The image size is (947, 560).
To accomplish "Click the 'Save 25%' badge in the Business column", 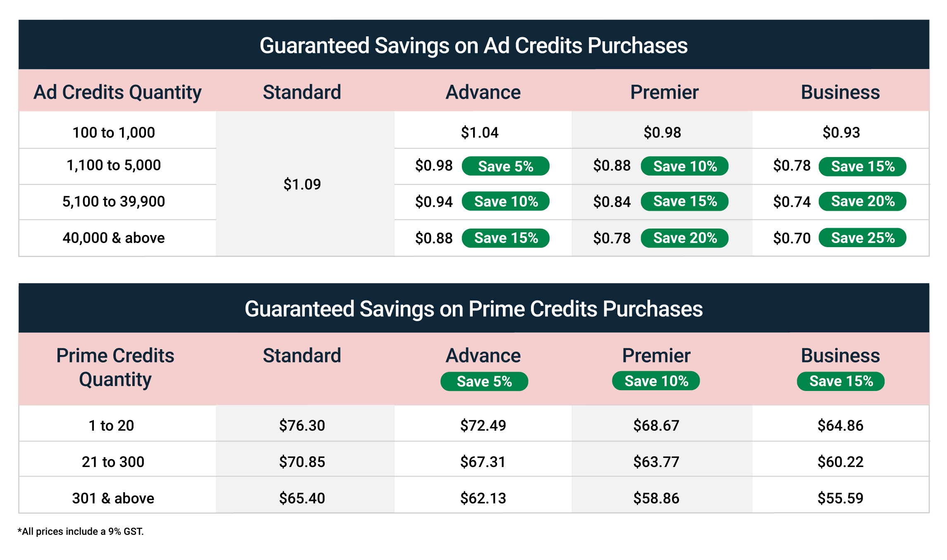I will point(863,238).
